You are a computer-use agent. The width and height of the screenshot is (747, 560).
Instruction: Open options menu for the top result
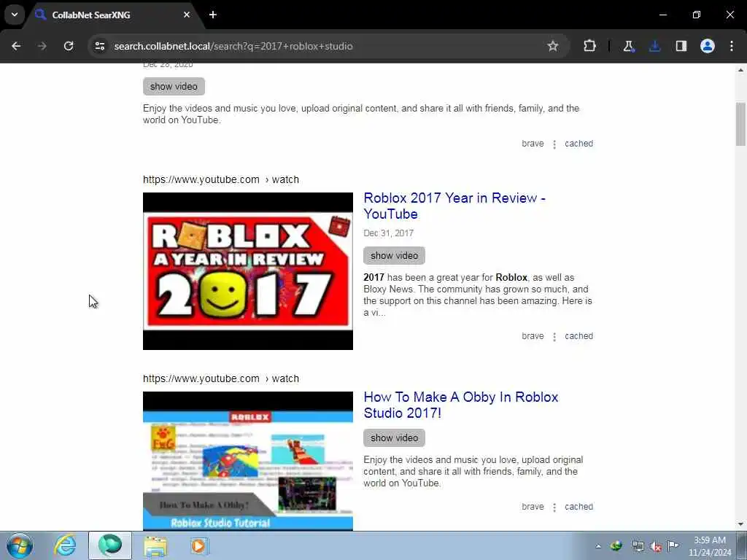click(554, 144)
